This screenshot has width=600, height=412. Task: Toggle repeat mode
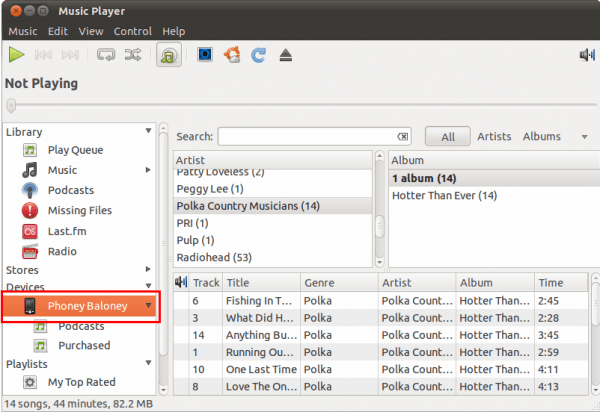pos(106,55)
